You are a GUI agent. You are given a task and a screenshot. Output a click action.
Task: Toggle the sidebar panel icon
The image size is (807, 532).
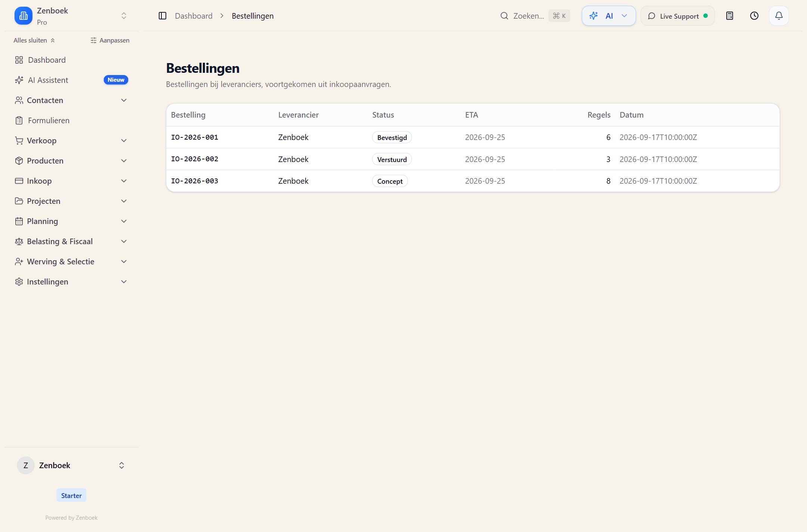click(163, 16)
